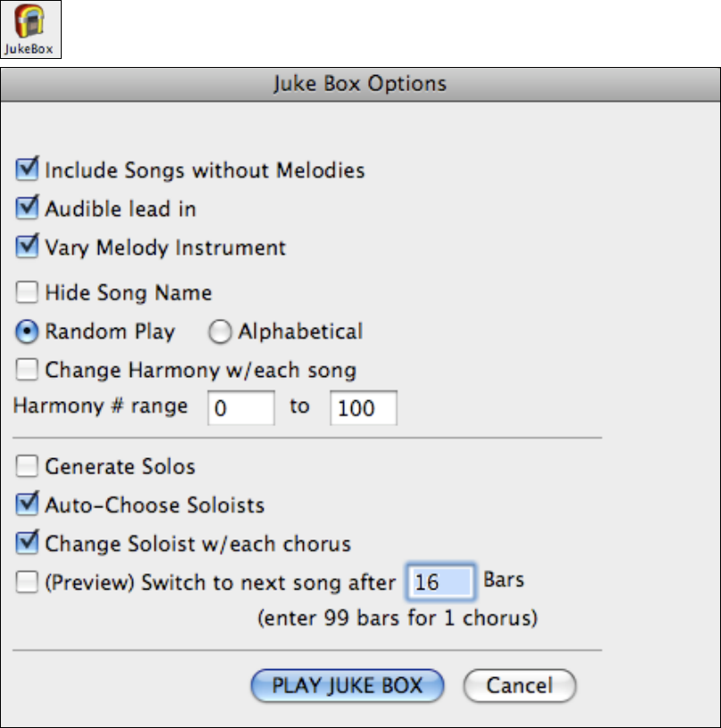Click the JukeBox toolbar icon
Screen dimensions: 721x728
point(31,29)
